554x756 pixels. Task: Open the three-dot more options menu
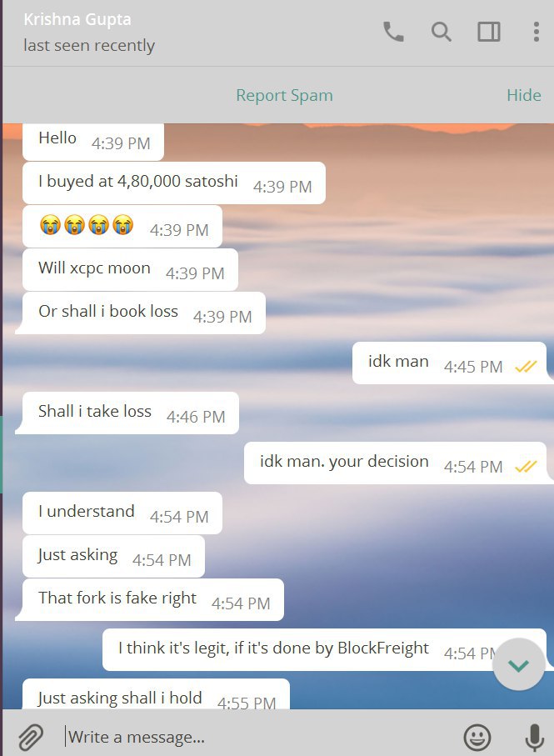(x=537, y=32)
